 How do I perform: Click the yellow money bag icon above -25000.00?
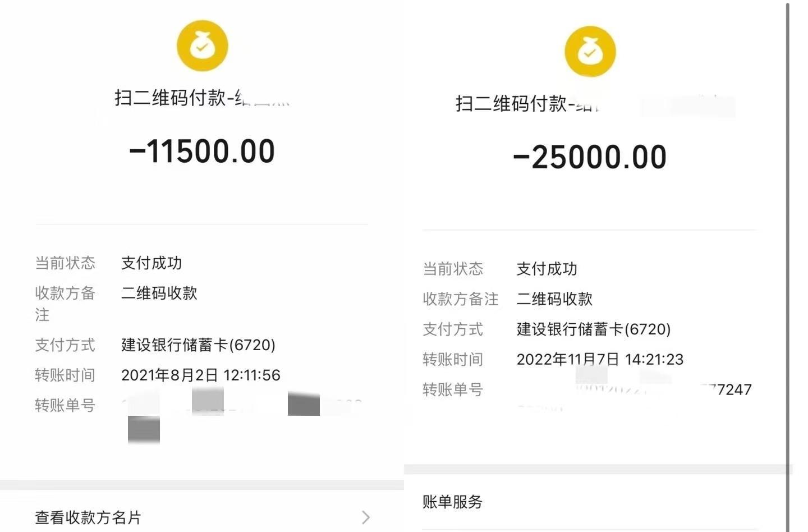pos(590,52)
